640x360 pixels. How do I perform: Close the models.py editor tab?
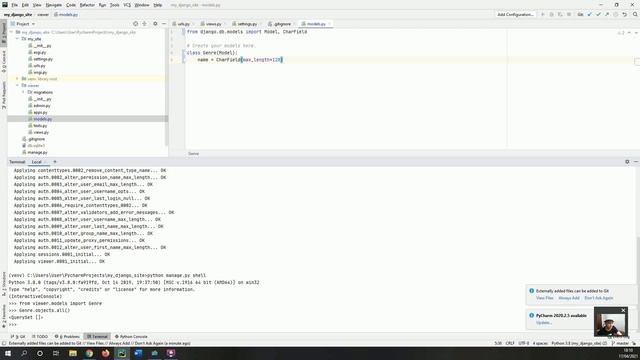tap(329, 24)
